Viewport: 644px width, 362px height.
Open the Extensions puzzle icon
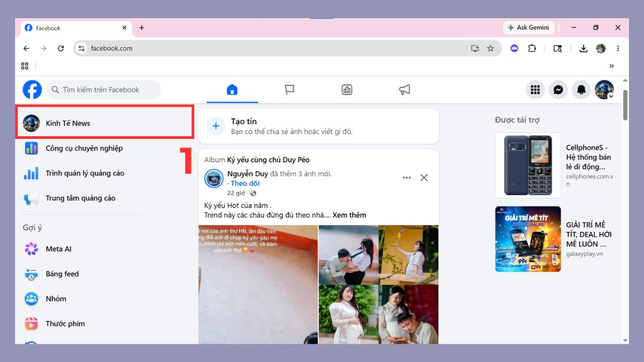(532, 48)
